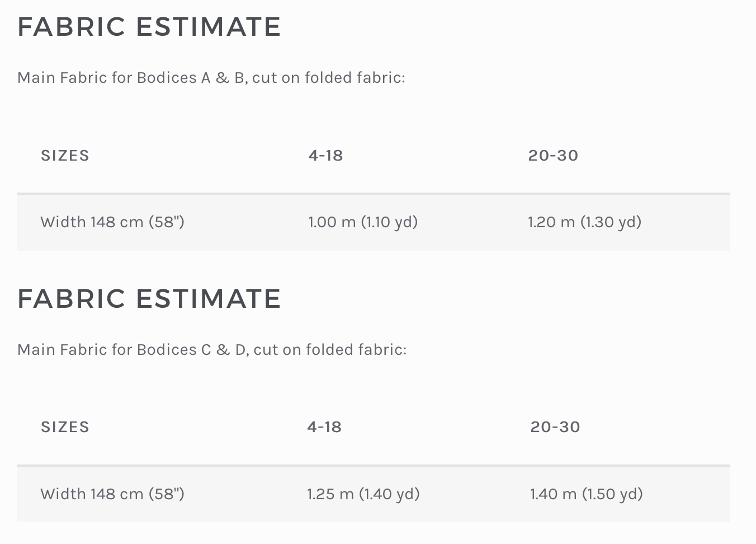756x544 pixels.
Task: Select SIZES header in first table
Action: pyautogui.click(x=65, y=156)
